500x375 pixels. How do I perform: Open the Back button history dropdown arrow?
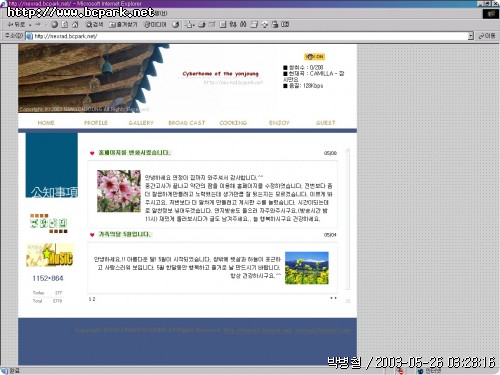pyautogui.click(x=30, y=25)
